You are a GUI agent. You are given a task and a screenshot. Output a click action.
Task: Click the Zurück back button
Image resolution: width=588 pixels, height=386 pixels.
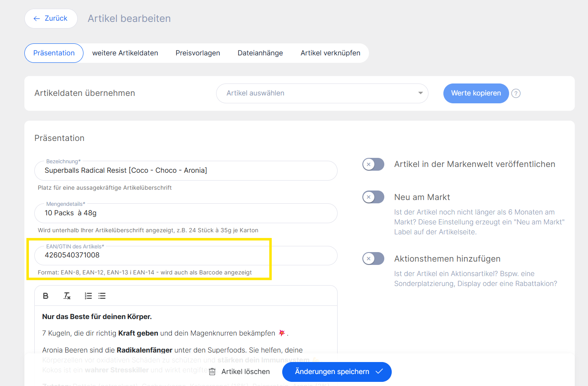tap(51, 19)
